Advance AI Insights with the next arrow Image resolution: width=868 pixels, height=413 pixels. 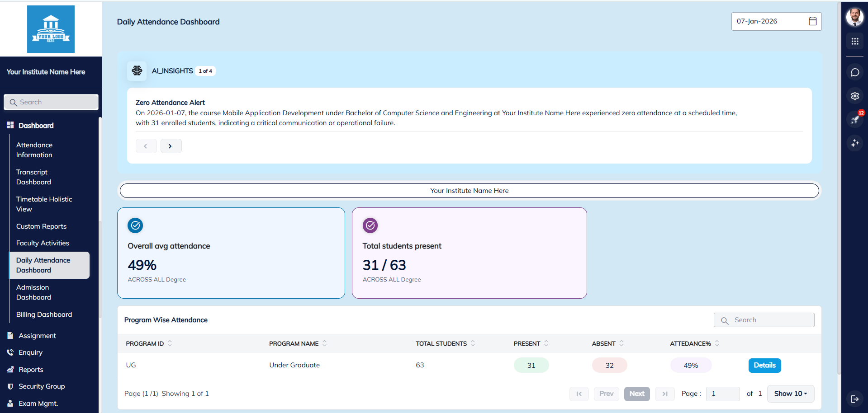tap(171, 146)
